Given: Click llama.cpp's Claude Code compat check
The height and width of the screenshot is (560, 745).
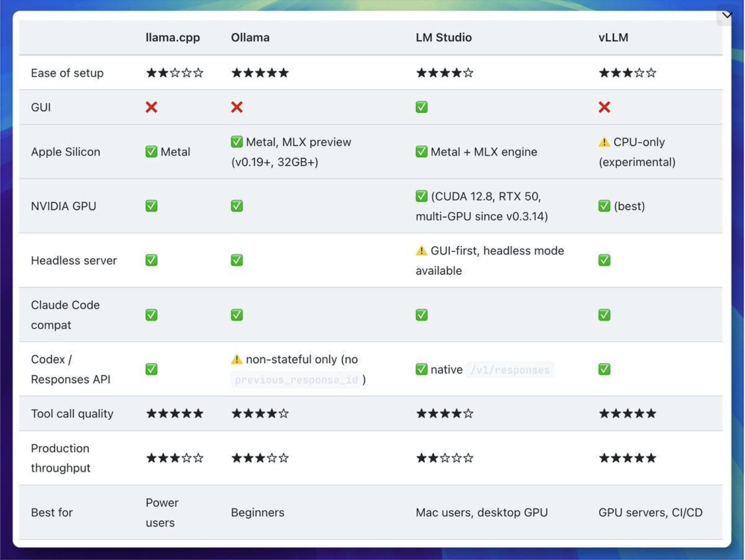Looking at the screenshot, I should coord(151,315).
